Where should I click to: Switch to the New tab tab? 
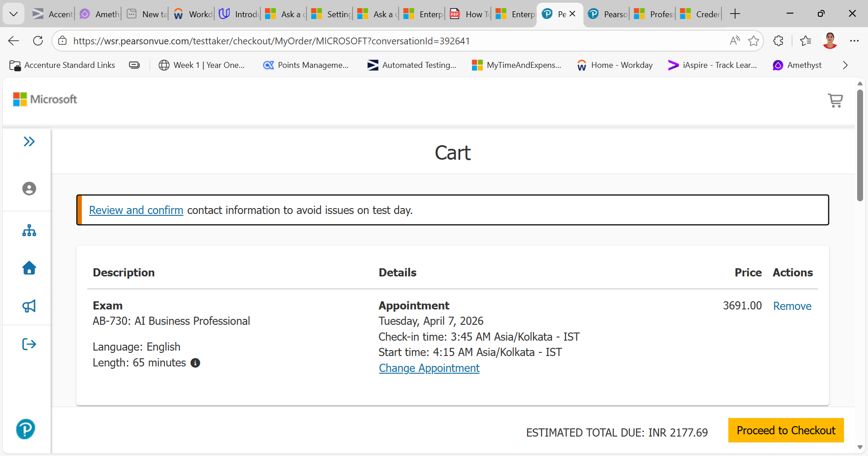click(x=146, y=14)
